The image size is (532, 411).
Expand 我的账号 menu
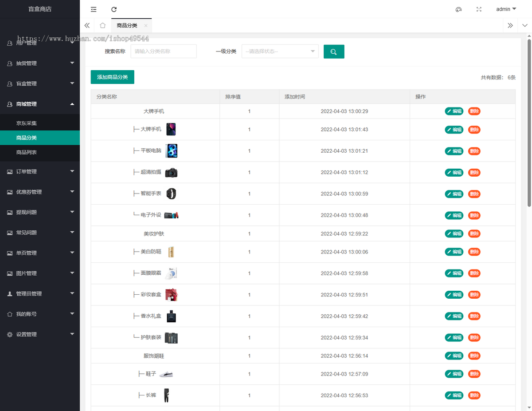click(x=40, y=314)
